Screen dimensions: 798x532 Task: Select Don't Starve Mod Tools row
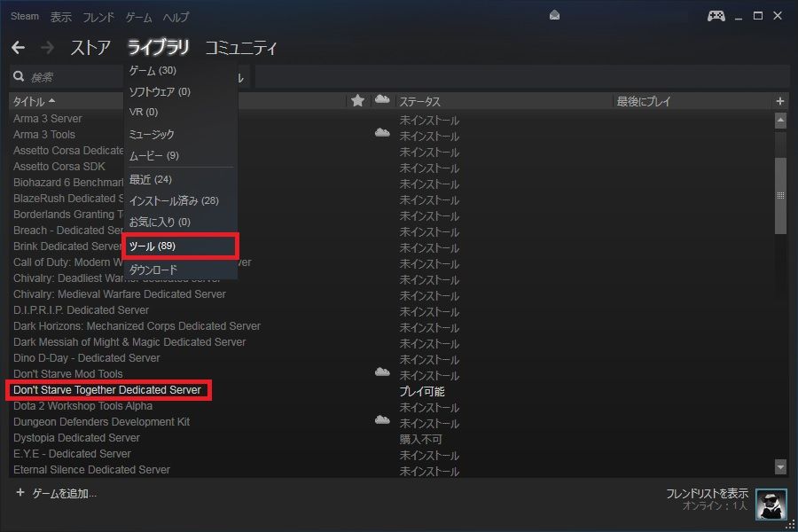[67, 373]
